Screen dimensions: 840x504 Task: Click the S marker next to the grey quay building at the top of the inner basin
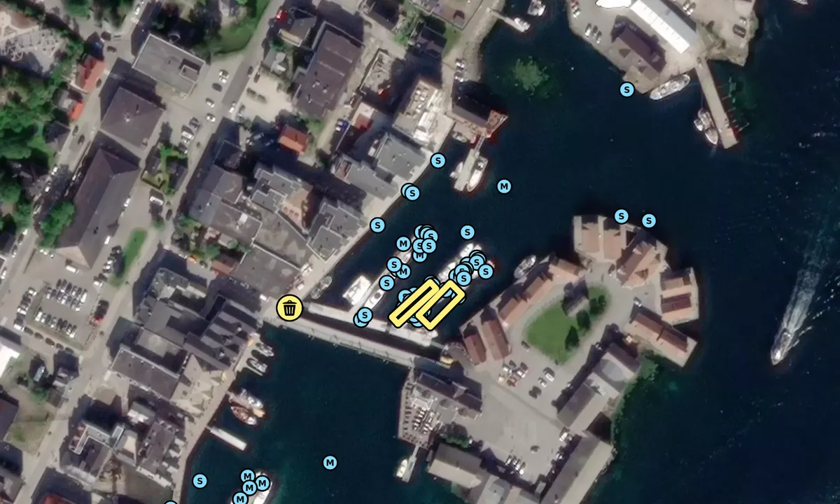point(438,160)
